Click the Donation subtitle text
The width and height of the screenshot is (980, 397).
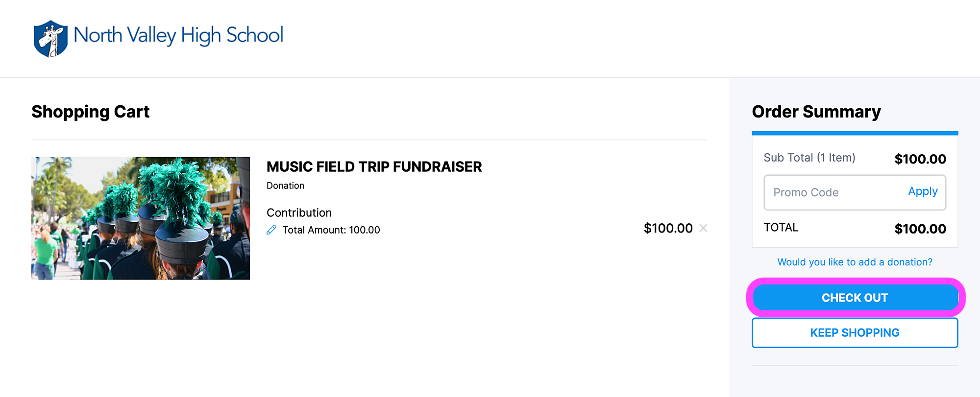point(286,186)
